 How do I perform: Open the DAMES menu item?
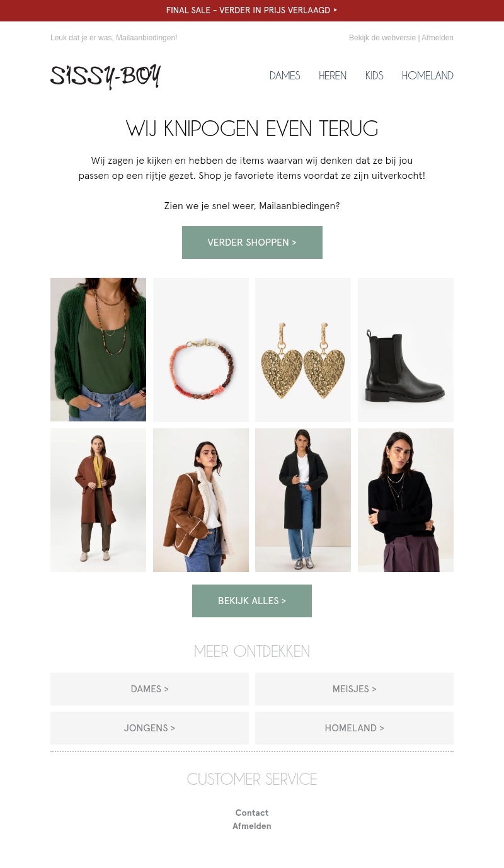(285, 76)
